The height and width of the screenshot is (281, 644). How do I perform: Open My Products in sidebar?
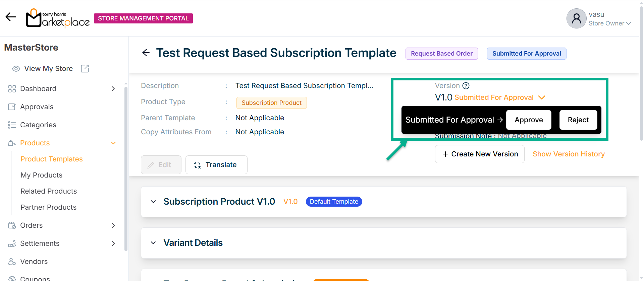(x=41, y=175)
